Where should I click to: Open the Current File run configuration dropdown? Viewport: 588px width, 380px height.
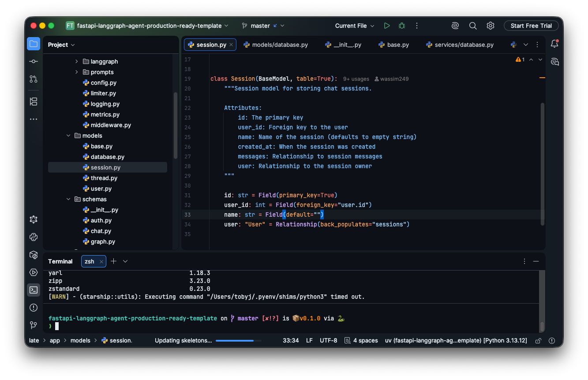(355, 26)
